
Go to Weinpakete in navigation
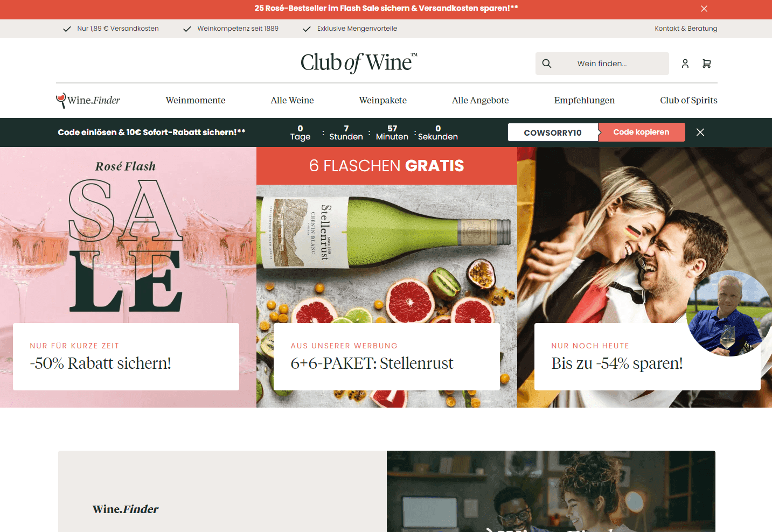point(383,100)
